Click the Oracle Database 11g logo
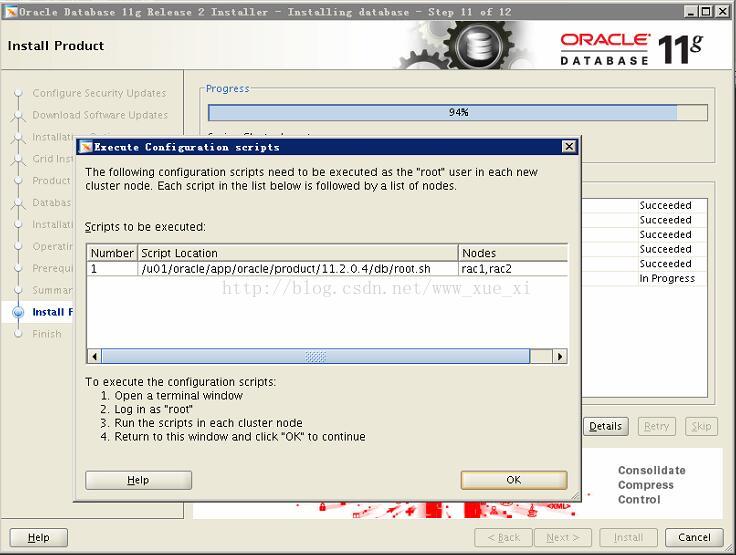This screenshot has width=736, height=555. [632, 49]
